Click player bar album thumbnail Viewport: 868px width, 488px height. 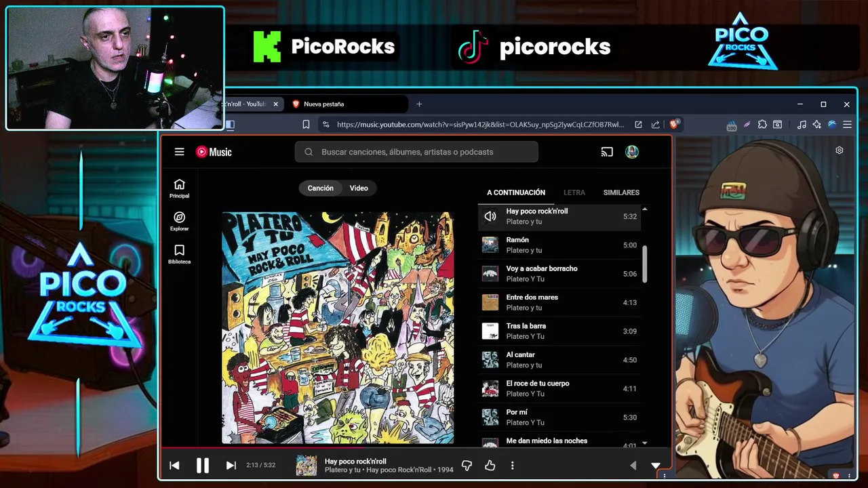click(x=307, y=465)
